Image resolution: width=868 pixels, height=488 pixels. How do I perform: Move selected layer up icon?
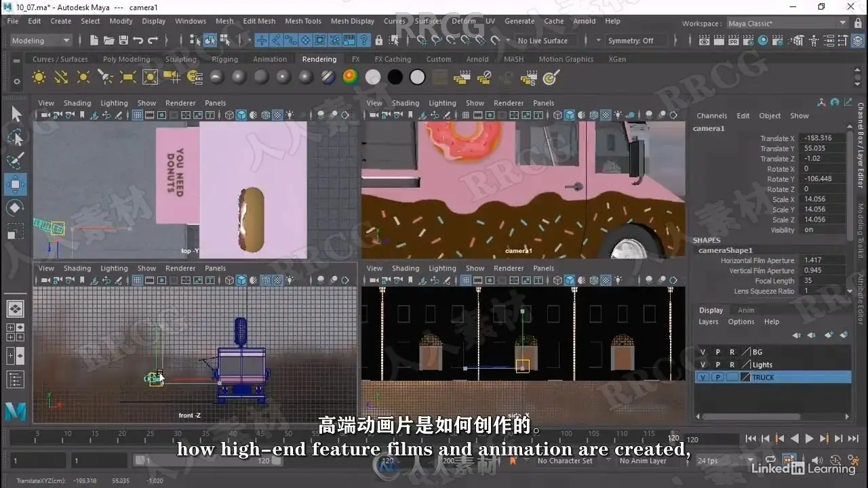797,335
